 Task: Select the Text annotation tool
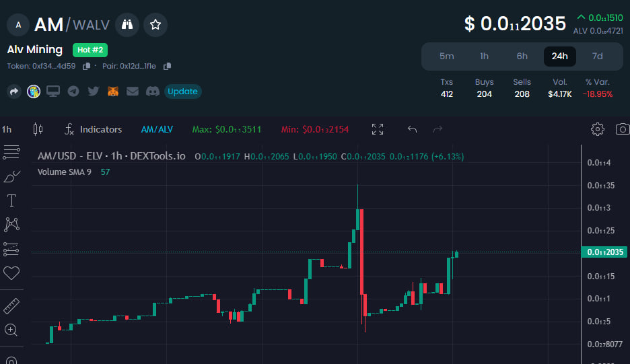point(11,201)
